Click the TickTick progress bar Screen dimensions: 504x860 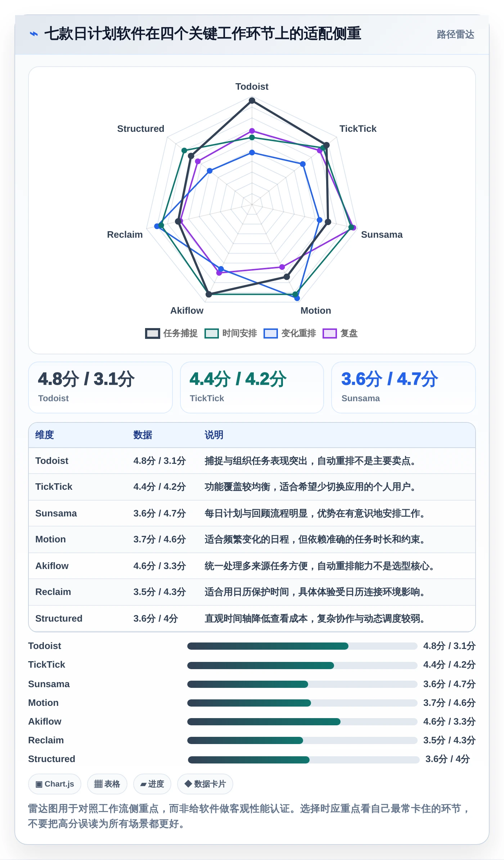tap(302, 666)
